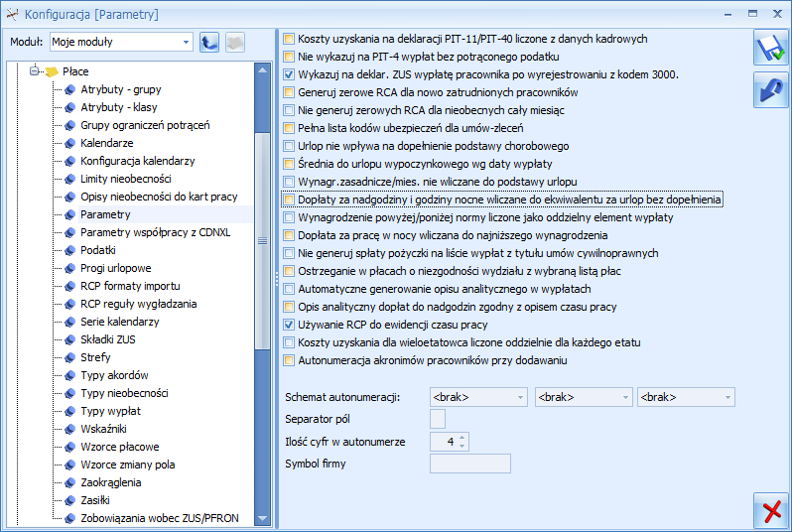Click the icon beside Składki ZUS
Viewport: 792px width, 532px height.
tap(70, 340)
